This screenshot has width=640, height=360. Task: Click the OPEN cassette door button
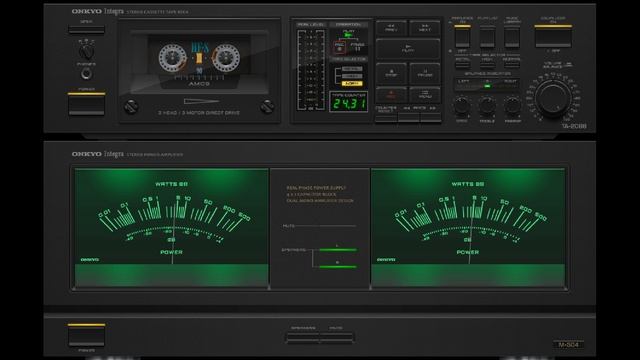point(86,30)
